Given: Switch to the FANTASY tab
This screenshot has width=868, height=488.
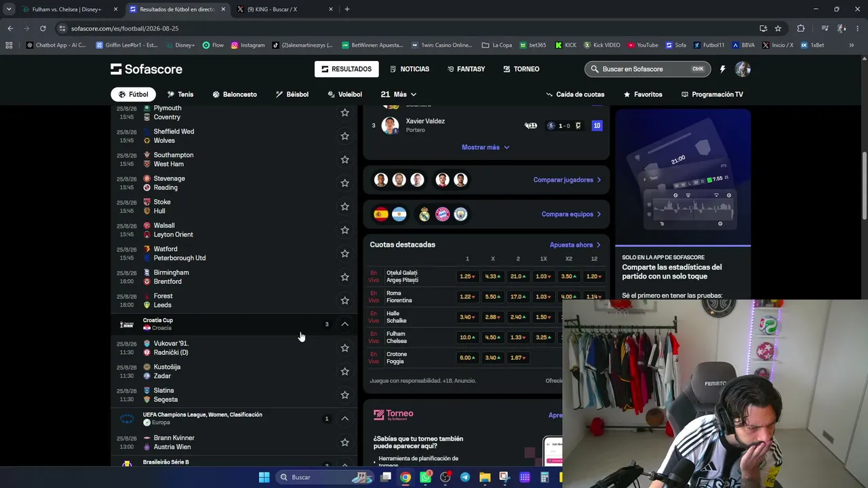Looking at the screenshot, I should (x=466, y=69).
